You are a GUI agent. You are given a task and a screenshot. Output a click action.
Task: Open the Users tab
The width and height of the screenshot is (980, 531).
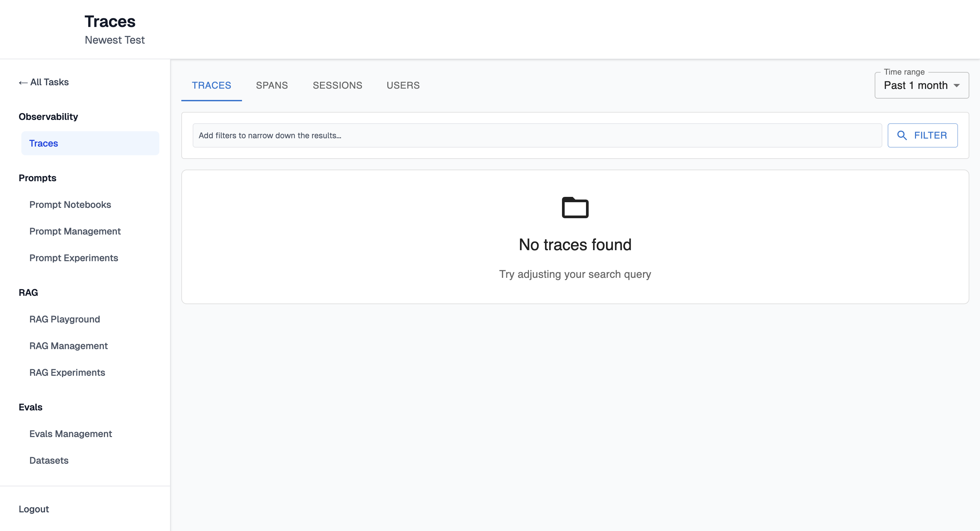pos(403,86)
